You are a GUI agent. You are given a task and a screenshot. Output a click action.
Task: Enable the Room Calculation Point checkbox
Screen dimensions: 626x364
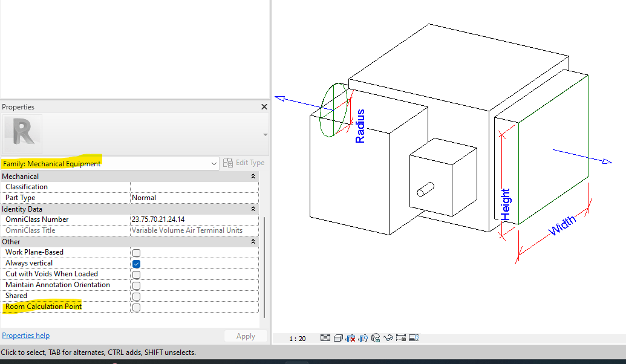(136, 307)
